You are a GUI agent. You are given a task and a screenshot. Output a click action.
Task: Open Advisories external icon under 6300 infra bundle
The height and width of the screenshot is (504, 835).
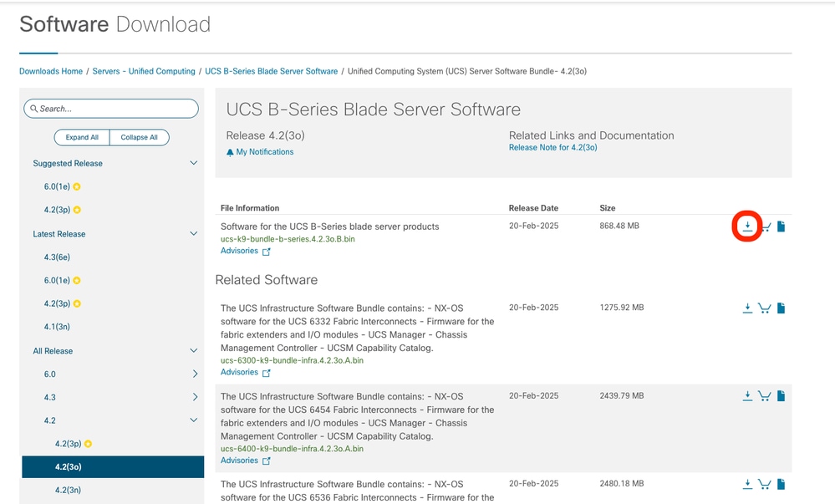[267, 373]
